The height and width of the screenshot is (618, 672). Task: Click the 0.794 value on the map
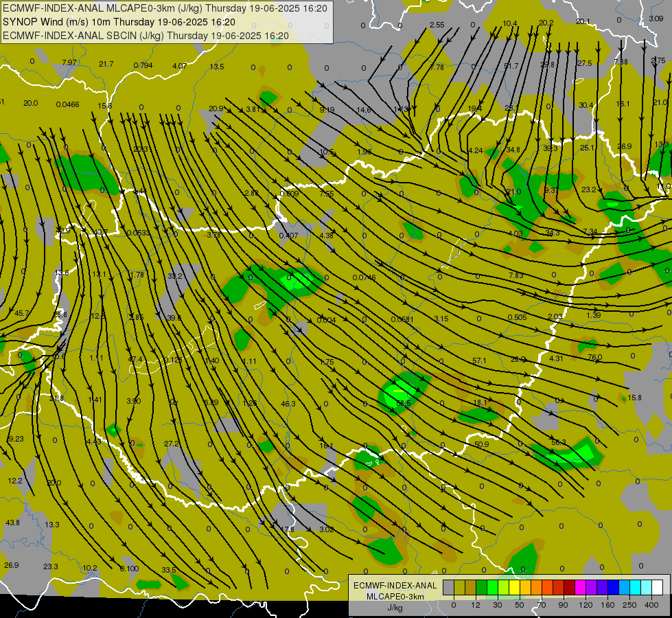143,66
